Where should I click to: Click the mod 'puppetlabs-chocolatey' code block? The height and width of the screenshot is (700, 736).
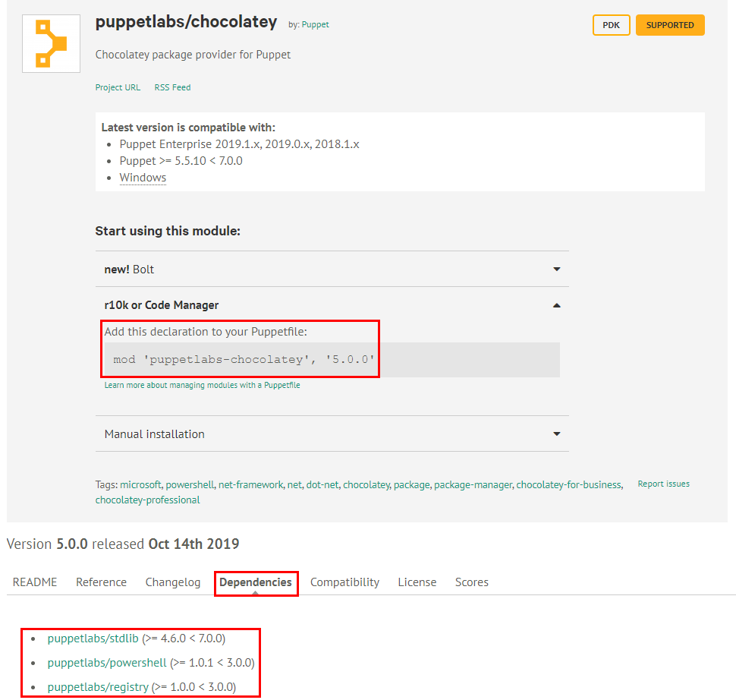point(332,360)
